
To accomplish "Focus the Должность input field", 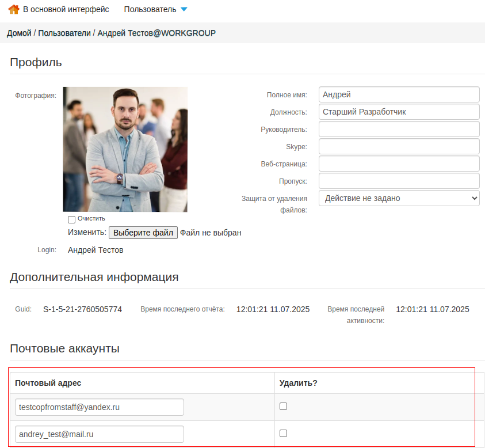I will pos(399,112).
